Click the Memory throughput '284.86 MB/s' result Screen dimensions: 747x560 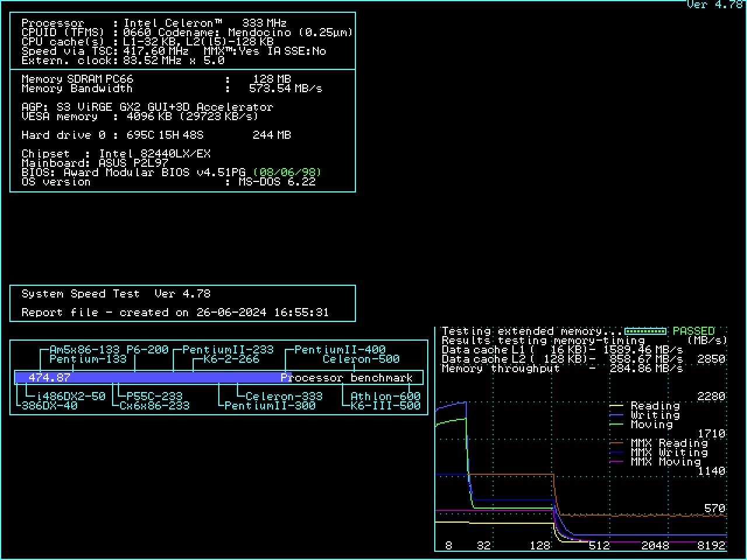tap(646, 369)
